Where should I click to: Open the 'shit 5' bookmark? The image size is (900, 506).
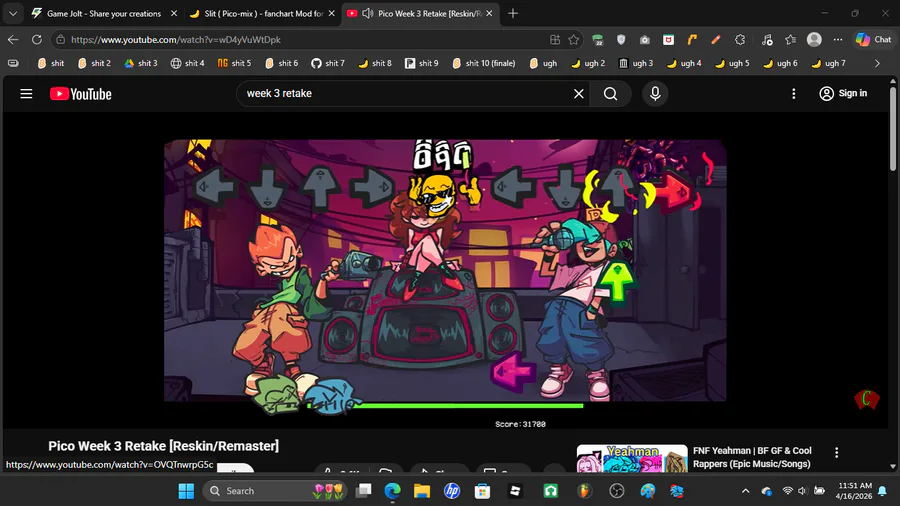[234, 63]
